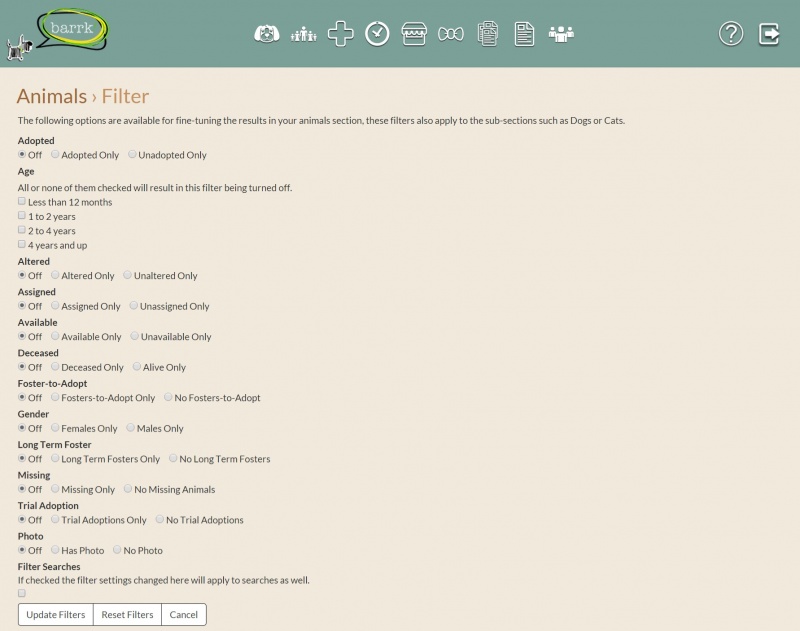Click the Animals breadcrumb link

click(52, 96)
